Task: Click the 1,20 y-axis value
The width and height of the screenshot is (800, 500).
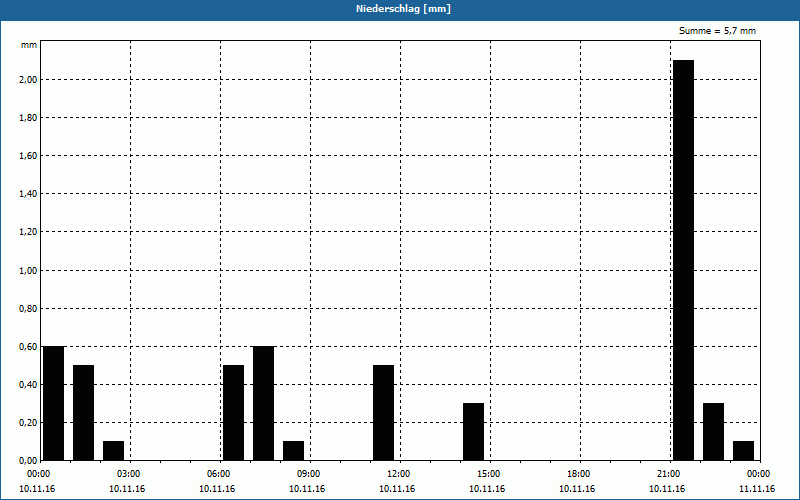Action: (29, 232)
